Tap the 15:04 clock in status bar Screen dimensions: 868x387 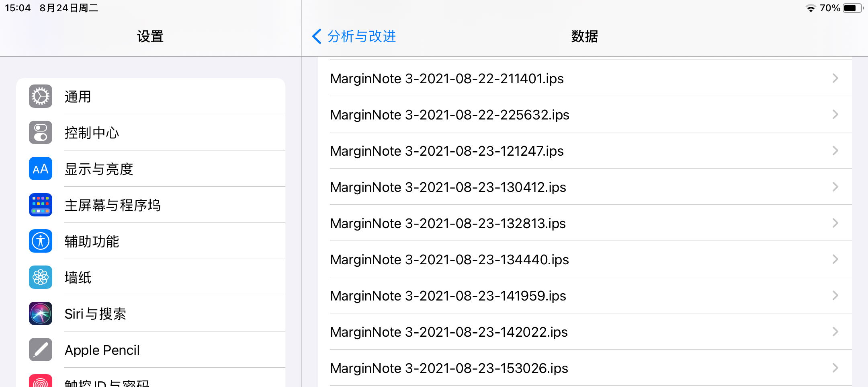[18, 8]
